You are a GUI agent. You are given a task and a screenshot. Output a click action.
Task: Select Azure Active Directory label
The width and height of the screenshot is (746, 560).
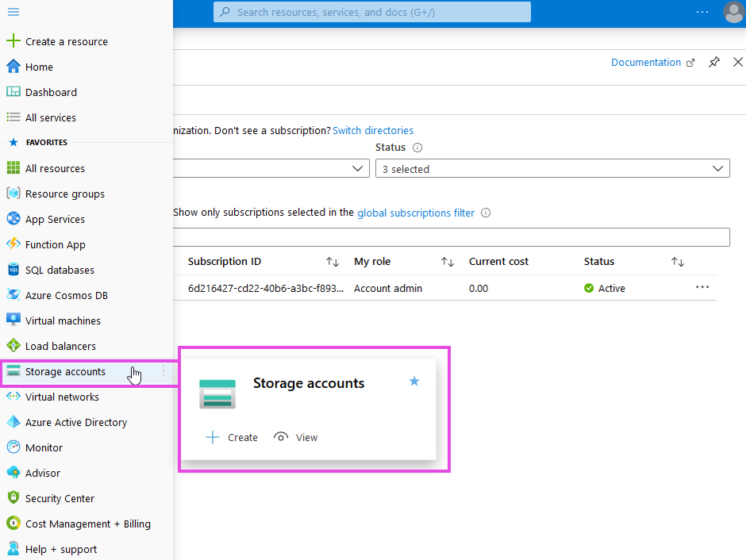pyautogui.click(x=76, y=422)
